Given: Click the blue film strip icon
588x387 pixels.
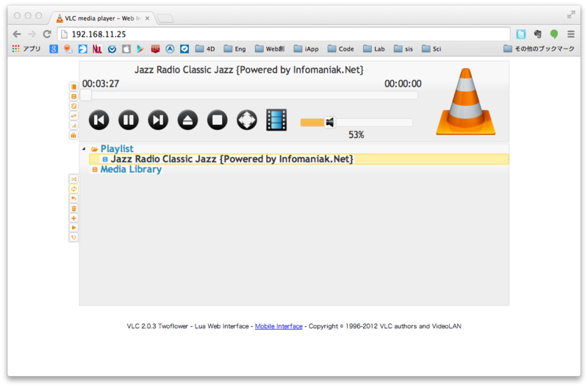Looking at the screenshot, I should 276,120.
